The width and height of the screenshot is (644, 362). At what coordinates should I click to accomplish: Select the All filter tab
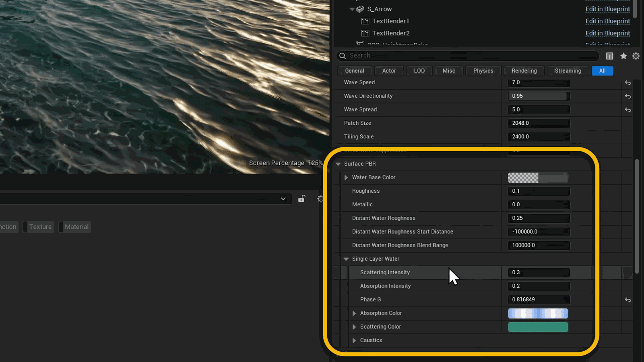tap(603, 71)
